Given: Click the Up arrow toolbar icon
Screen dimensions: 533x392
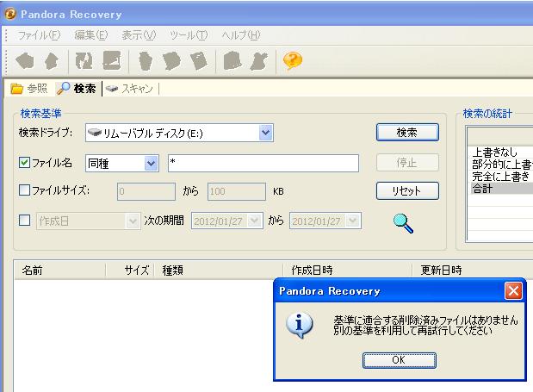Looking at the screenshot, I should click(52, 61).
